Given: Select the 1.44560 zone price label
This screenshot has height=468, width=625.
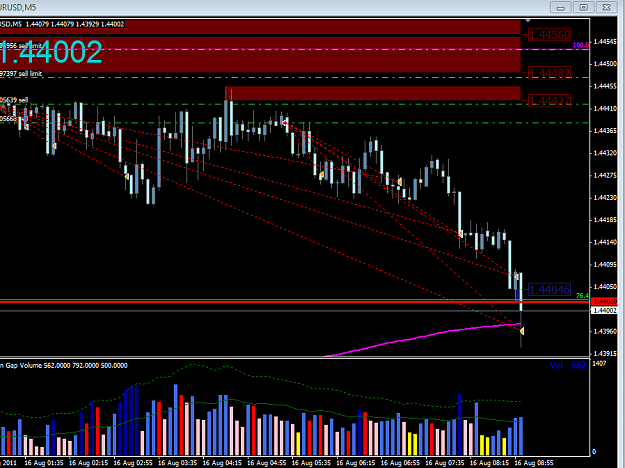Looking at the screenshot, I should [550, 35].
